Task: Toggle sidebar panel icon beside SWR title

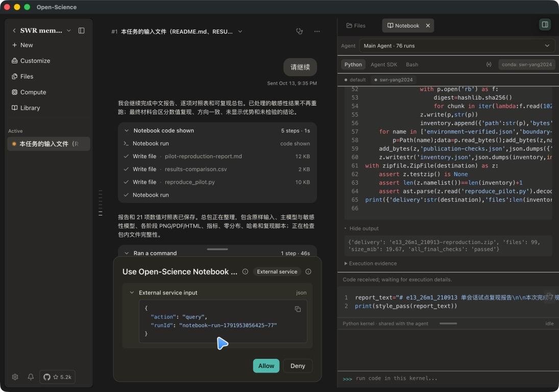Action: click(x=81, y=31)
